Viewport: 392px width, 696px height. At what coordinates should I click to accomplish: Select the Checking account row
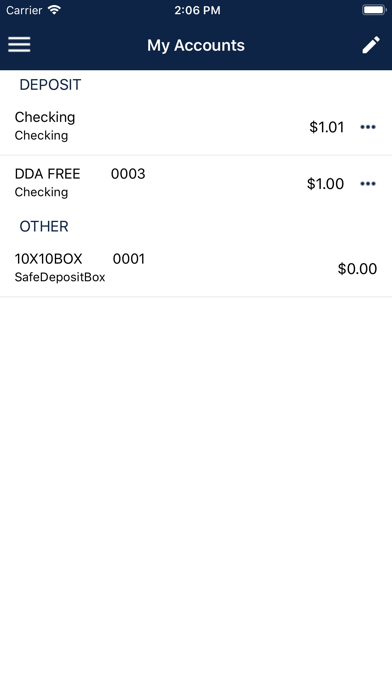coord(196,127)
